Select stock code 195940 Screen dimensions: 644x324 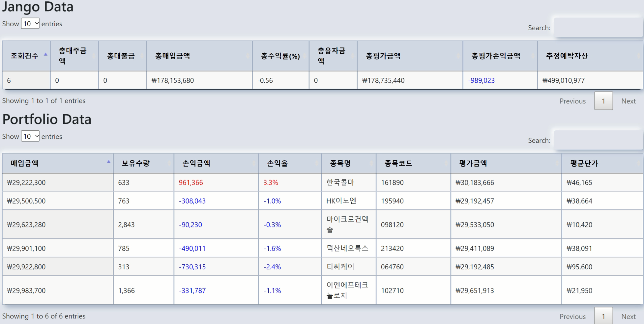point(413,201)
